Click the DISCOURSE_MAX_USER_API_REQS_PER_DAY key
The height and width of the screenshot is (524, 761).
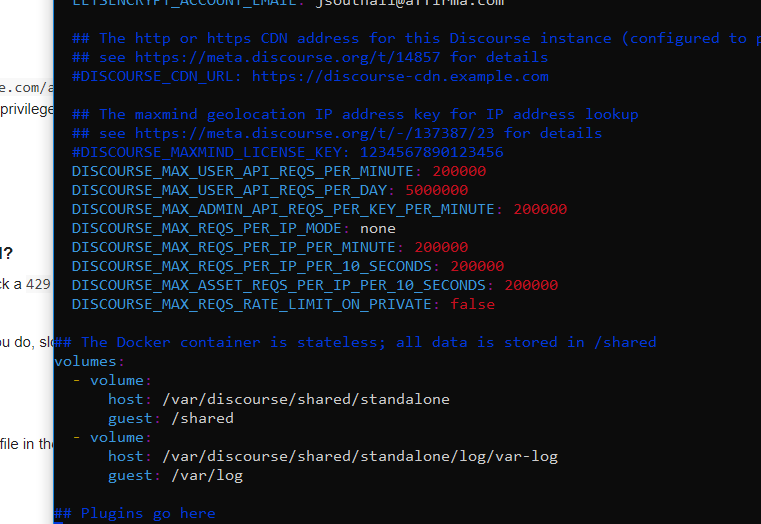pyautogui.click(x=230, y=190)
